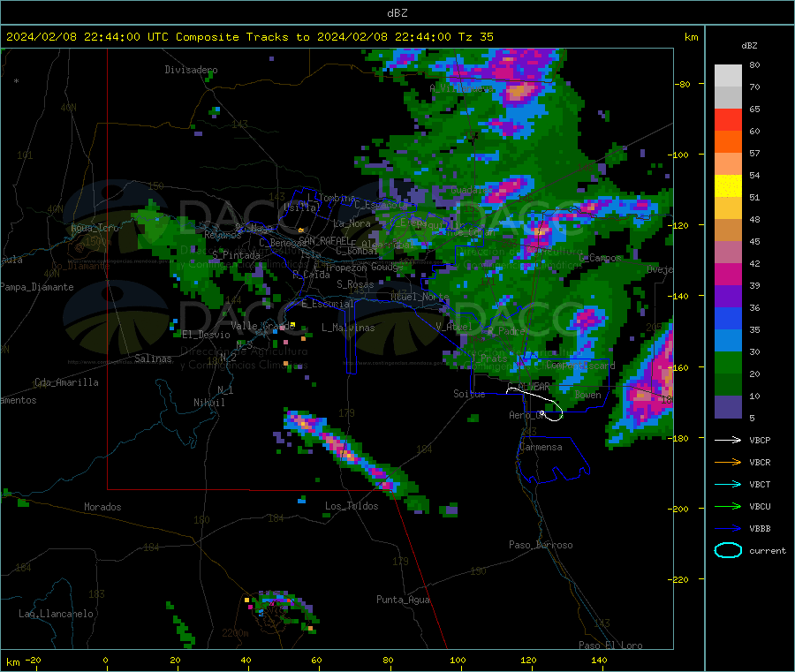Viewport: 795px width, 672px height.
Task: Click the Agua_Toro map label
Action: tap(95, 228)
